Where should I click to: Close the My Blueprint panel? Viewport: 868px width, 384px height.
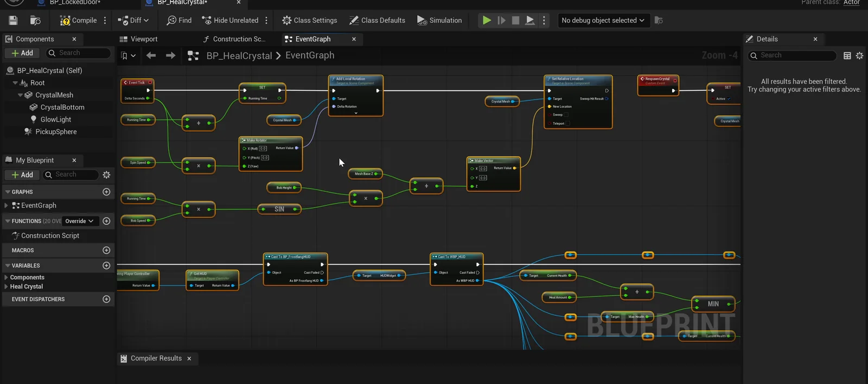click(x=74, y=160)
